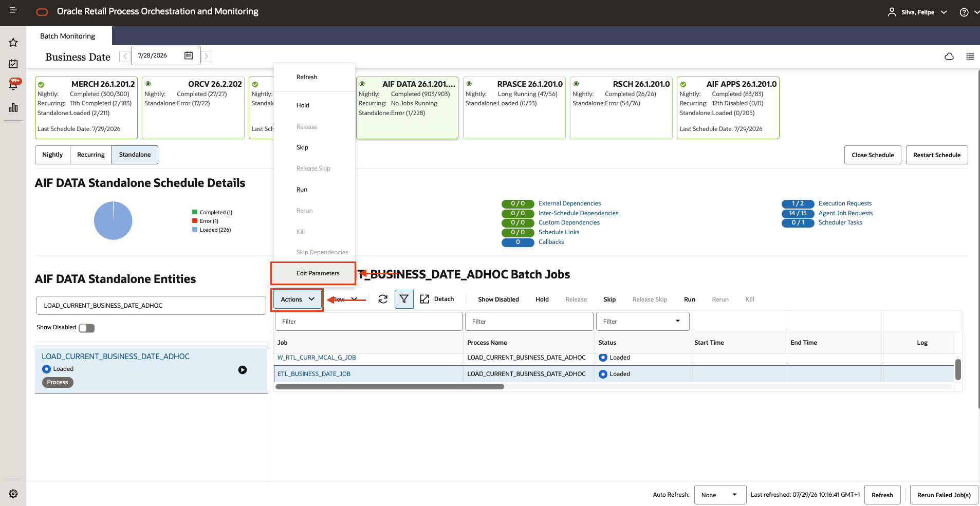
Task: Open notifications bell with 99+ badge
Action: coord(14,84)
